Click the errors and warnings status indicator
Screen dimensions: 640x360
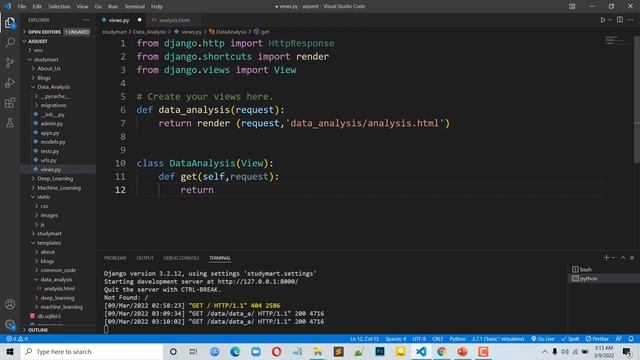click(17, 339)
